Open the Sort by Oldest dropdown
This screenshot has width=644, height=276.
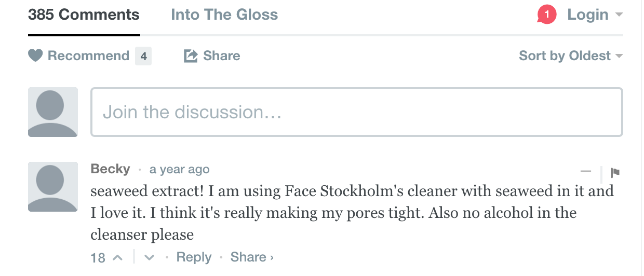coord(571,56)
